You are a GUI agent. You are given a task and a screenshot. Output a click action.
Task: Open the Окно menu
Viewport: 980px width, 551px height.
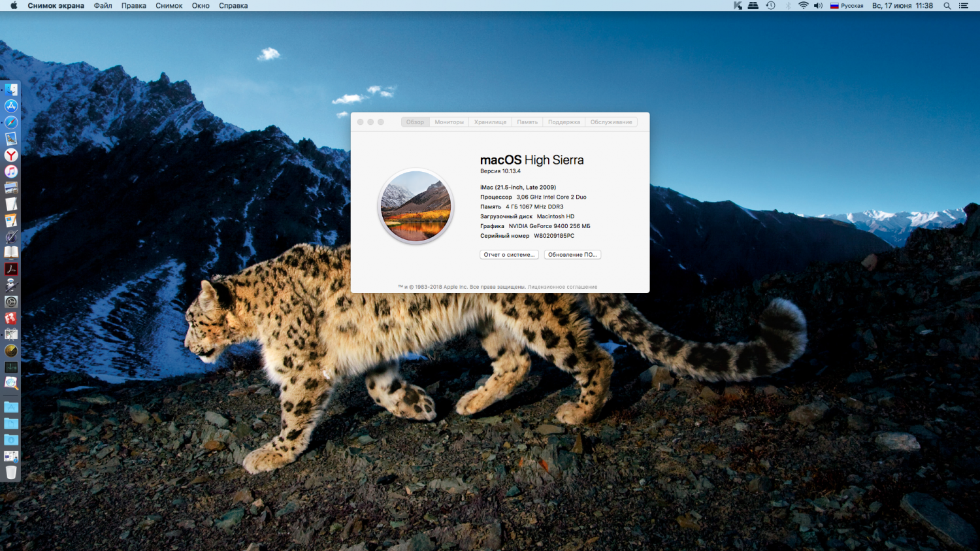tap(201, 6)
